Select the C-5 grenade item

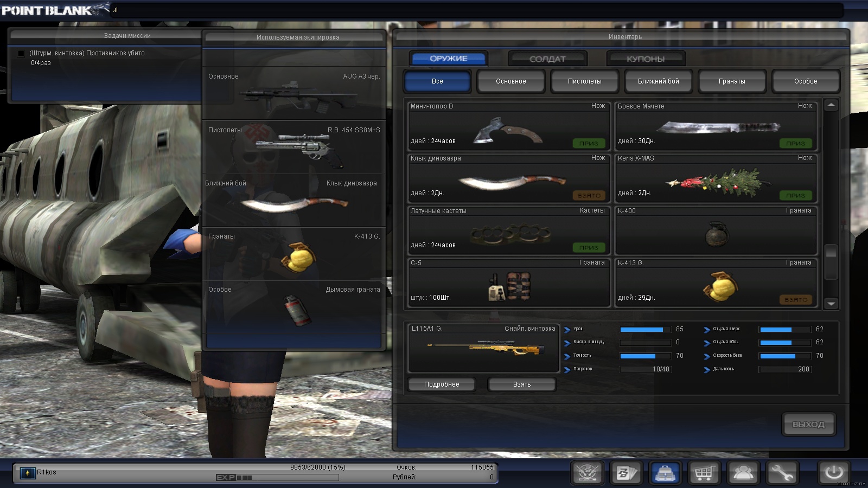pos(509,282)
